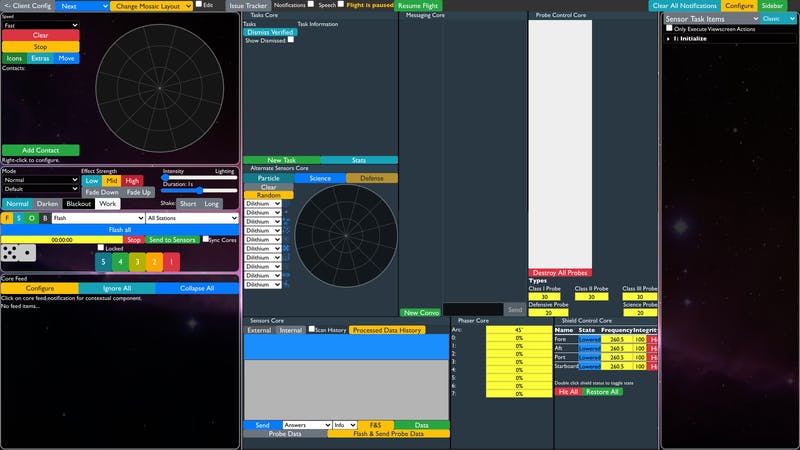Open the Sidebar from the top bar
Viewport: 800px width, 450px height.
[772, 6]
